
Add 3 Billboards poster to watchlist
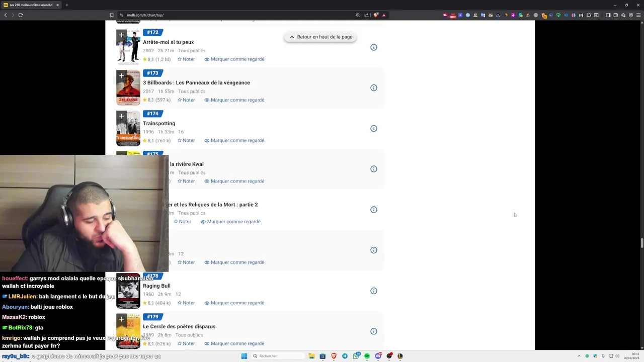pyautogui.click(x=121, y=76)
